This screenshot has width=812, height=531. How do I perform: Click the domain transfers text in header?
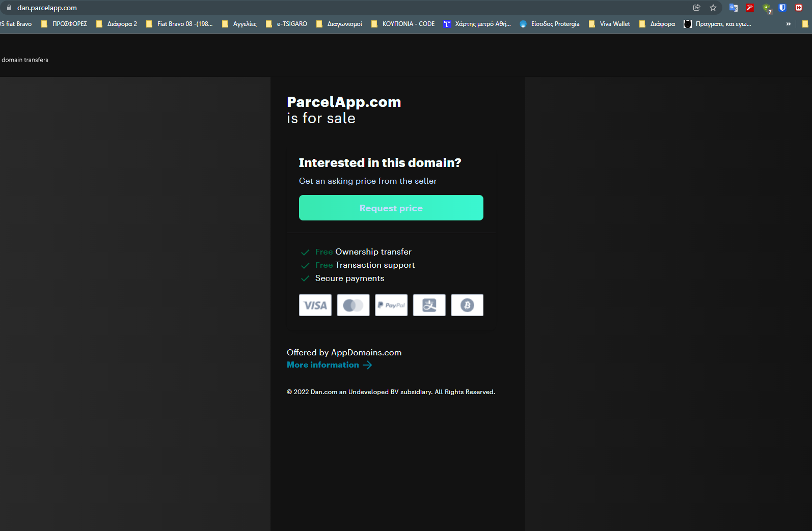25,60
